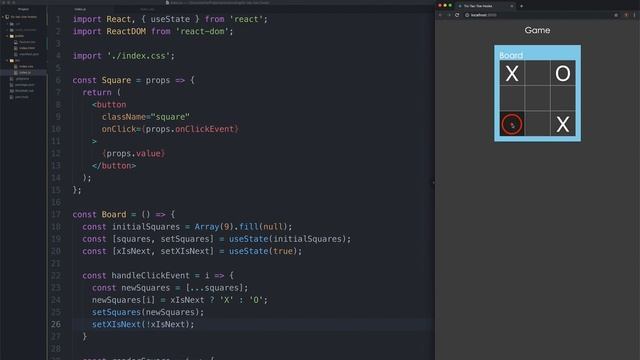Click the src folder icon

(12, 60)
